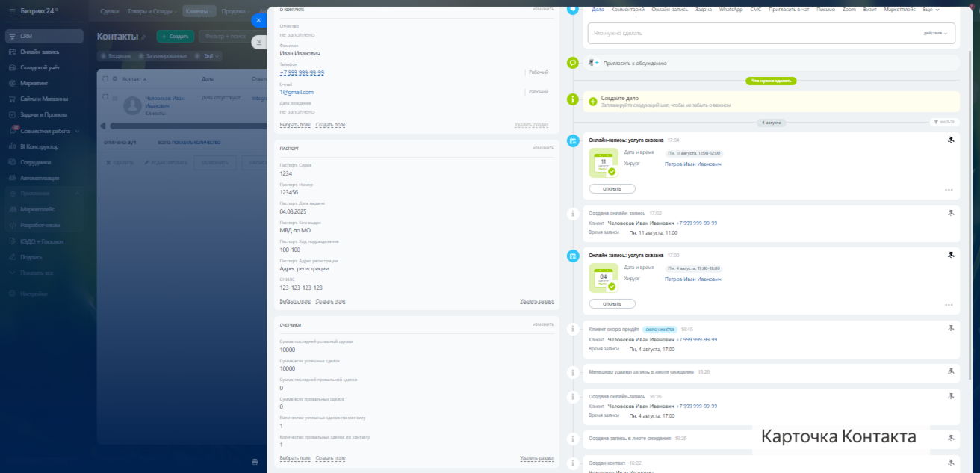Screen dimensions: 980x473
Task: Open three-dots menu on 11 августа booking
Action: (x=949, y=190)
